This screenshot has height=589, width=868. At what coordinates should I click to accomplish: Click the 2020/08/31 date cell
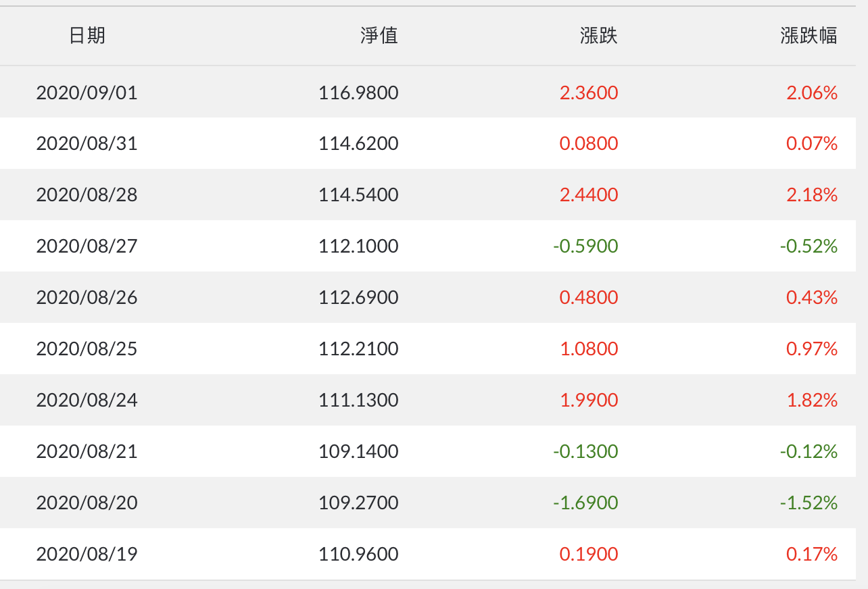[x=87, y=144]
